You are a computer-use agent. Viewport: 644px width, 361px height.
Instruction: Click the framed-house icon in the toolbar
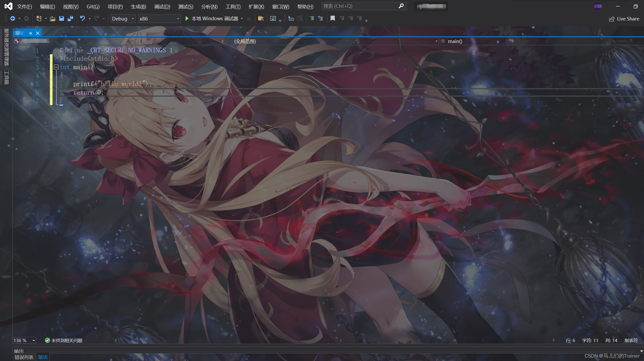coord(273,18)
